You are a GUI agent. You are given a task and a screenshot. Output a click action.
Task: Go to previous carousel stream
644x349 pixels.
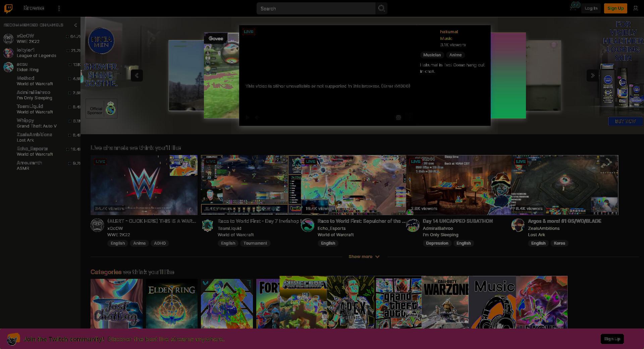click(x=137, y=76)
